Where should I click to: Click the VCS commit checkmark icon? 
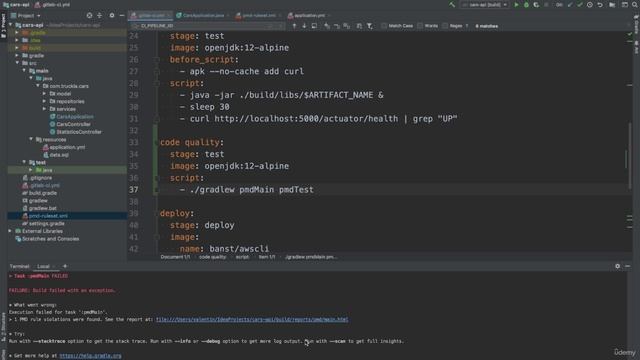coord(580,5)
